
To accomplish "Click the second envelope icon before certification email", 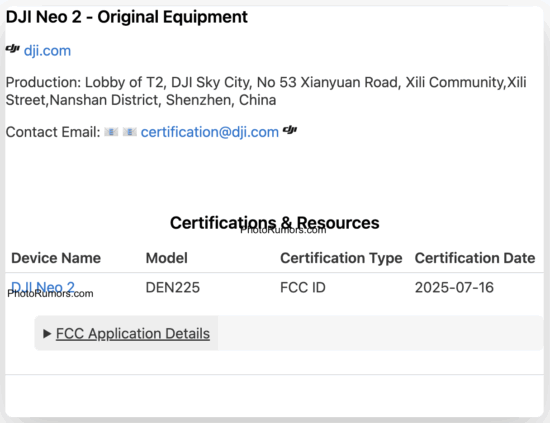I will [129, 132].
